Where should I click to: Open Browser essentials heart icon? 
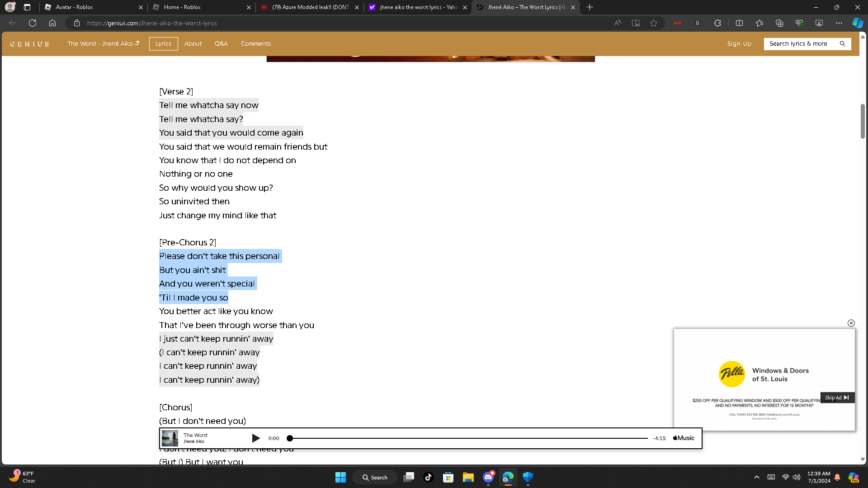tap(799, 23)
